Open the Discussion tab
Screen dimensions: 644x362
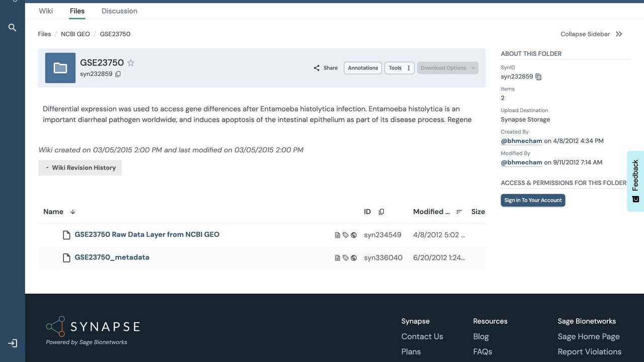(x=119, y=11)
